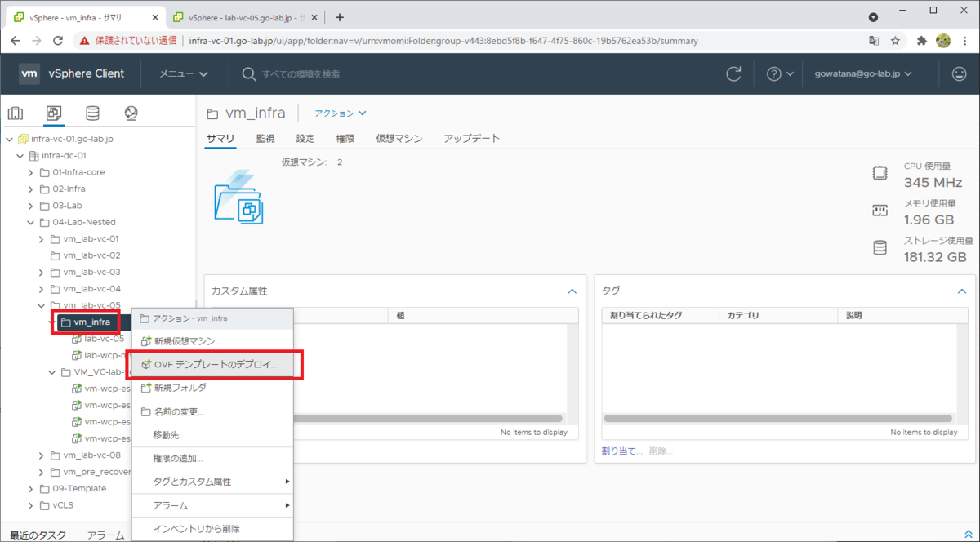Select the vm_lab-vc-08 folder

(x=85, y=455)
